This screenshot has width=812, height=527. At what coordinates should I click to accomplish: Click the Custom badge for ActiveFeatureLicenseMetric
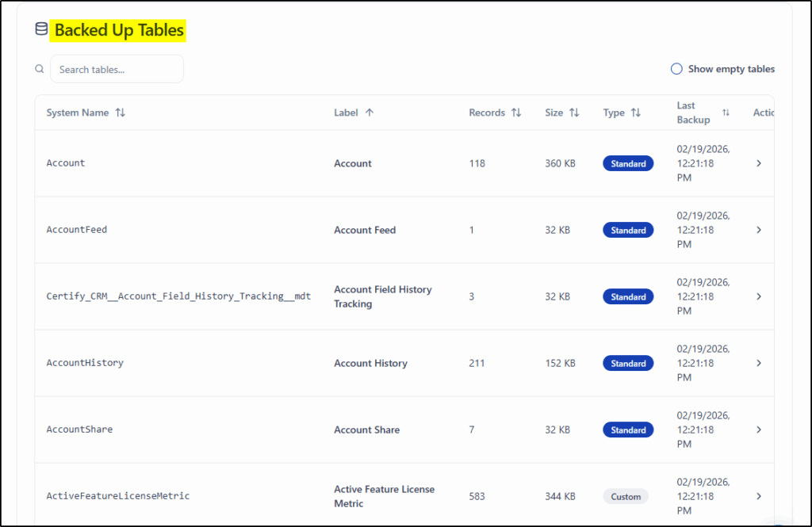626,496
